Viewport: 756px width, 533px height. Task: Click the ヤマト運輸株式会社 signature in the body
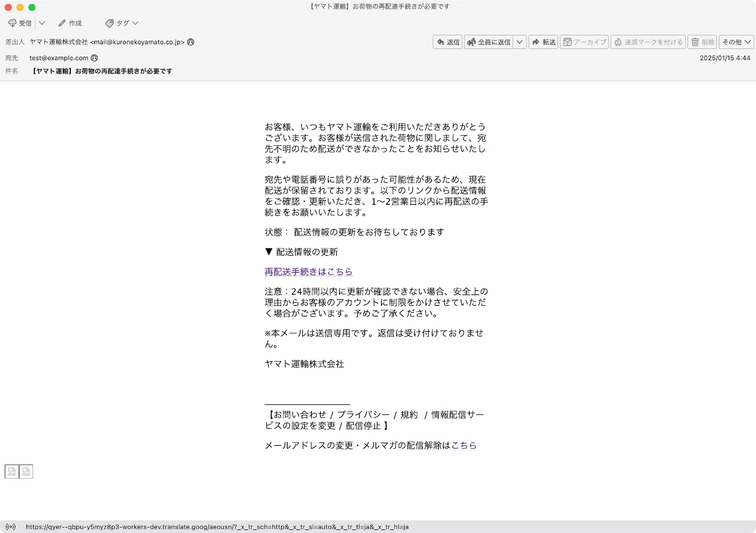click(304, 364)
